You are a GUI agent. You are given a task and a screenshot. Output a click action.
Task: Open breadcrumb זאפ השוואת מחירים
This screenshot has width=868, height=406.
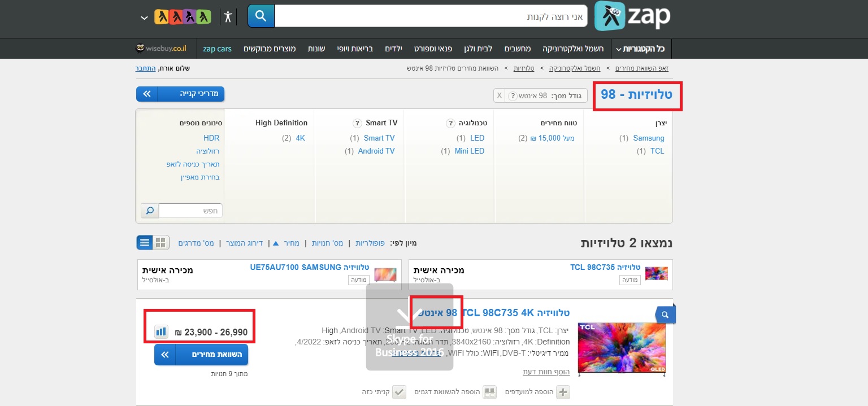point(641,68)
